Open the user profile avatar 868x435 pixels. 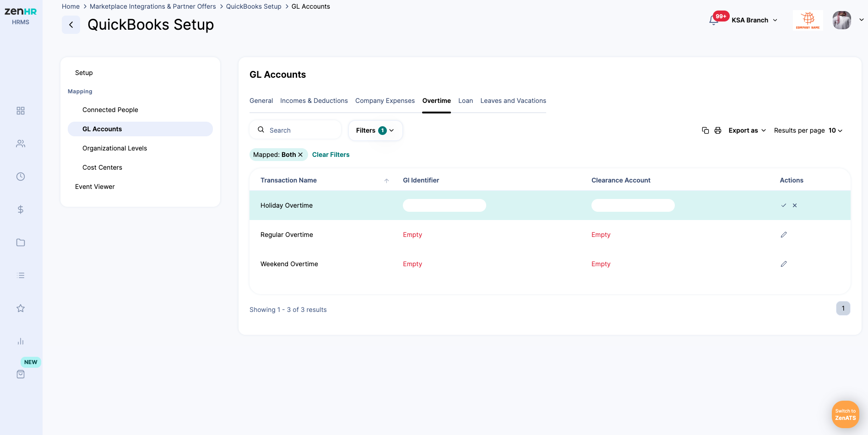coord(841,20)
